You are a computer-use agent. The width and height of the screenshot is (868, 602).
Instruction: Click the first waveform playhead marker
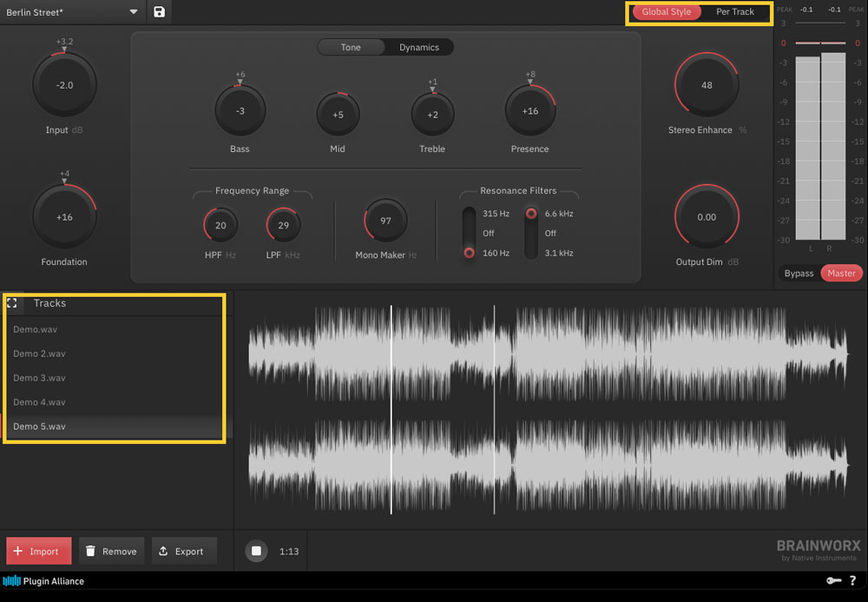click(x=391, y=410)
